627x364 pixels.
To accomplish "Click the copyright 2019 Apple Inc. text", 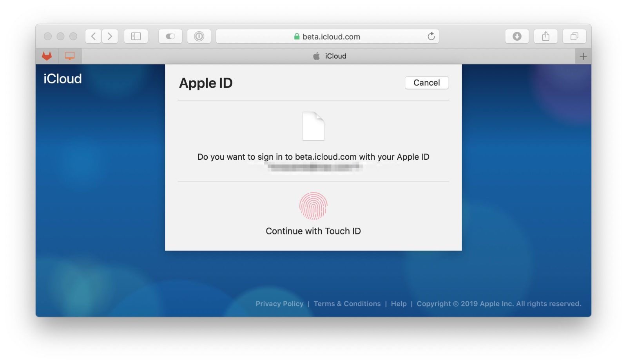I will [x=499, y=304].
